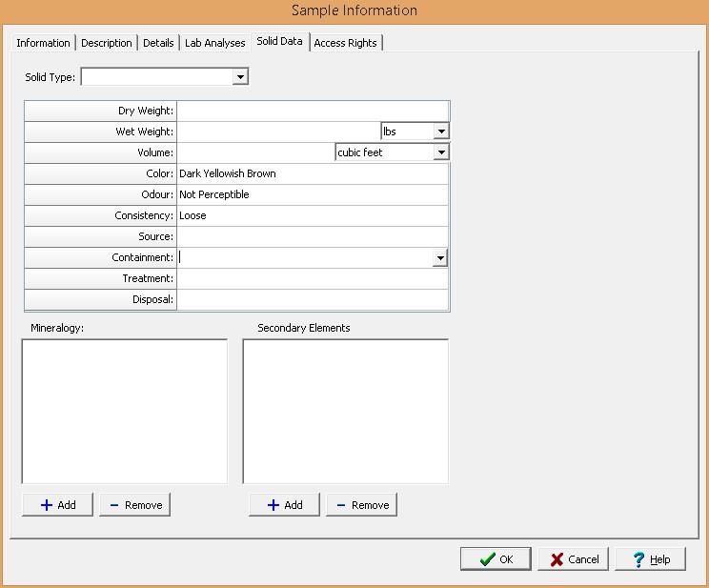This screenshot has width=709, height=588.
Task: Switch to the Lab Analyses tab
Action: 214,43
